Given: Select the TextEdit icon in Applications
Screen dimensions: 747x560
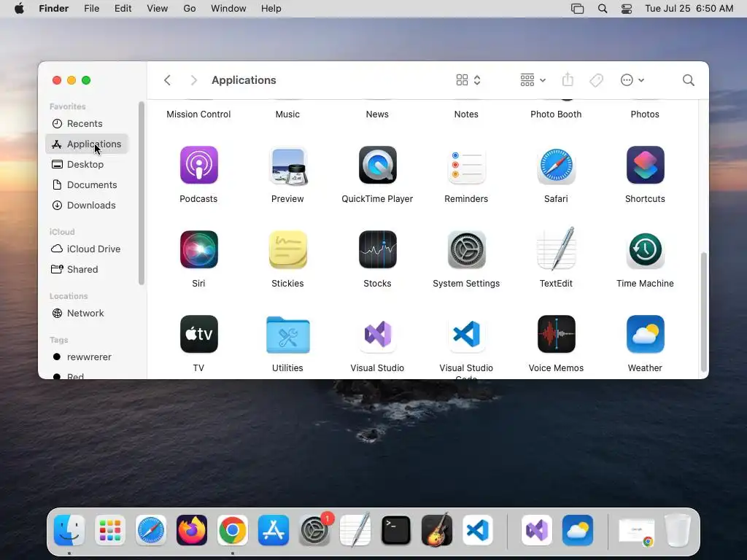Looking at the screenshot, I should pos(556,249).
